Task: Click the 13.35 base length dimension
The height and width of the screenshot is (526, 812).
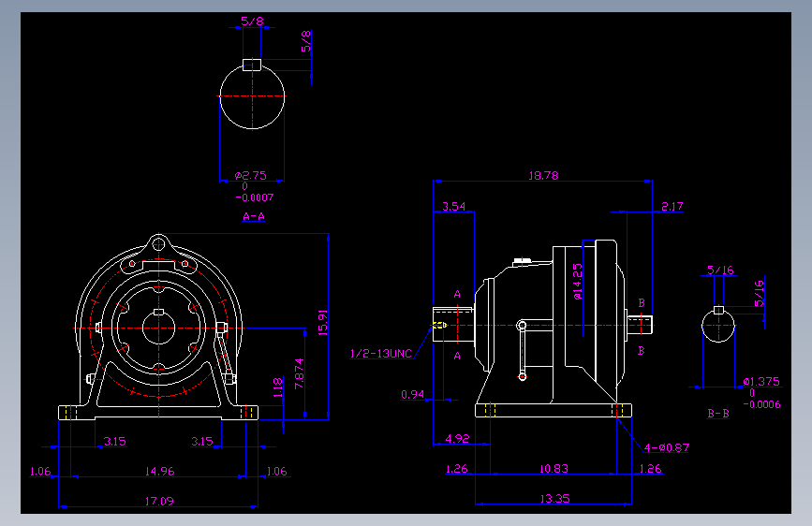Action: [x=554, y=498]
